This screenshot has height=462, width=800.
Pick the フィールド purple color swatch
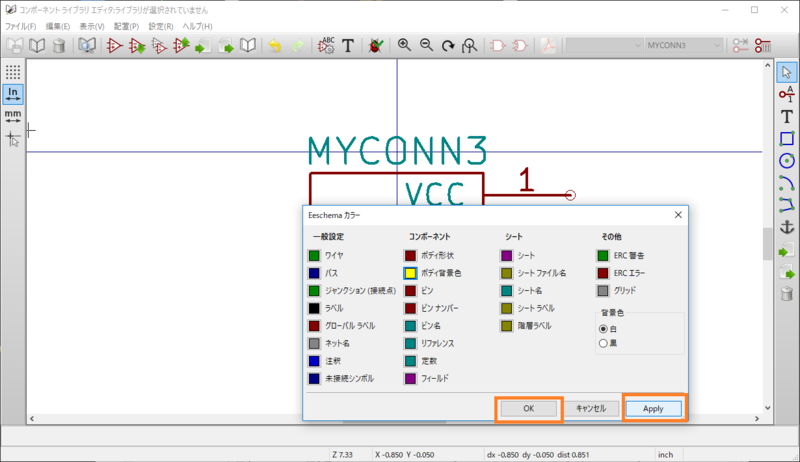[410, 378]
